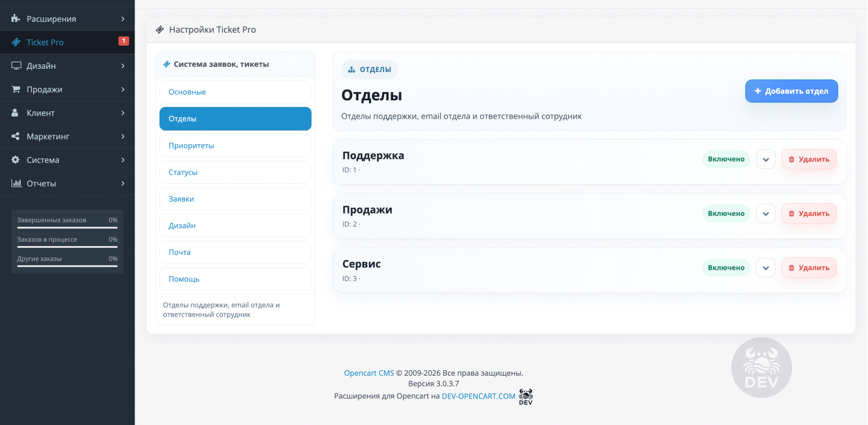The width and height of the screenshot is (868, 425).
Task: Click the plus icon in Добавить отдел
Action: [x=758, y=91]
